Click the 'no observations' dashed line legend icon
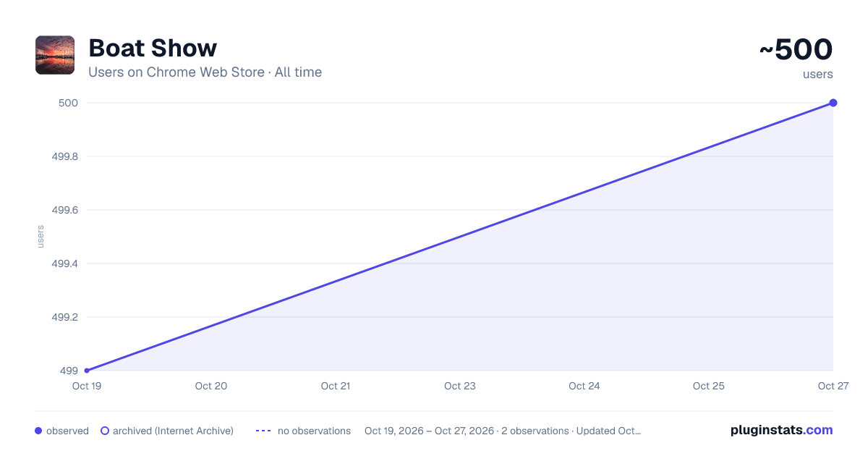Screen dimensions: 868x456 tap(263, 431)
